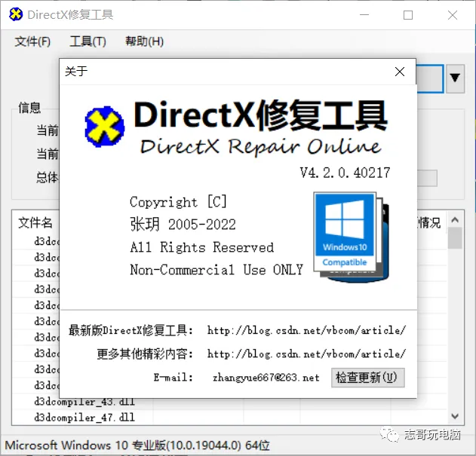
Task: Sort the list by 文件名 column header
Action: point(35,222)
